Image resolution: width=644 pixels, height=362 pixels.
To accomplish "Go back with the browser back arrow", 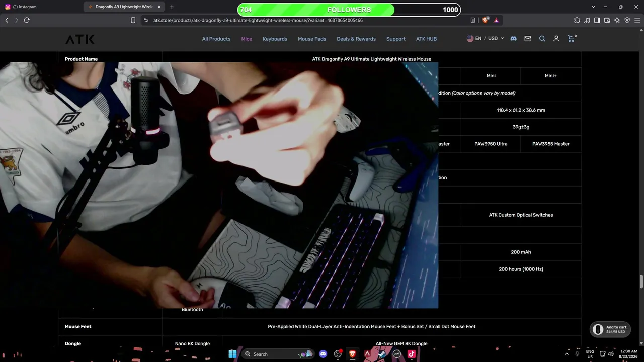I will click(x=7, y=20).
